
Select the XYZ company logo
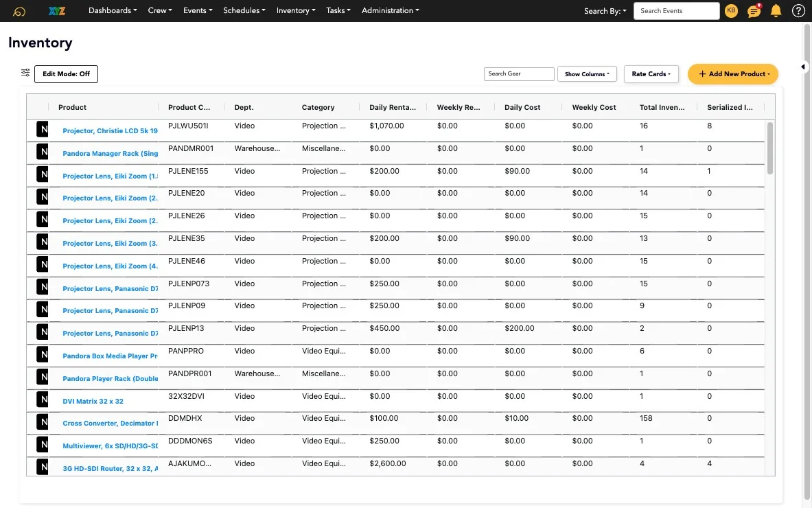coord(56,10)
